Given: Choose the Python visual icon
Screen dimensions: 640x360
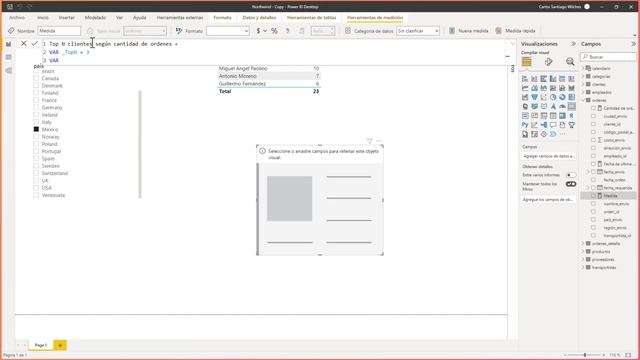Looking at the screenshot, I should pyautogui.click(x=525, y=125).
